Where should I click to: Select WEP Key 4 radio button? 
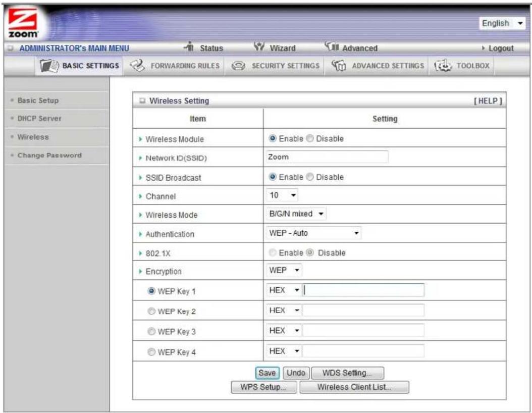click(x=151, y=352)
